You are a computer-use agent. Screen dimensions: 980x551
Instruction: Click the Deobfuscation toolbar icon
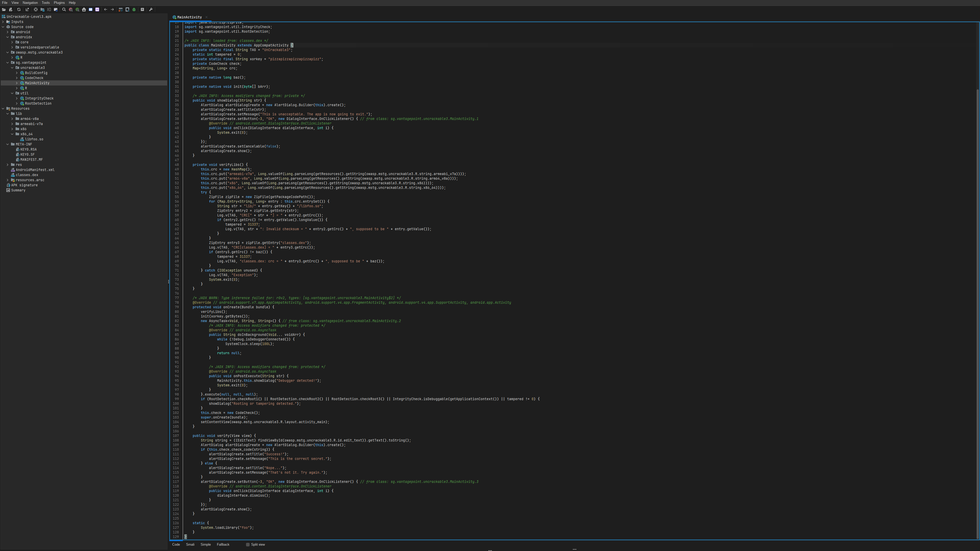click(x=121, y=9)
